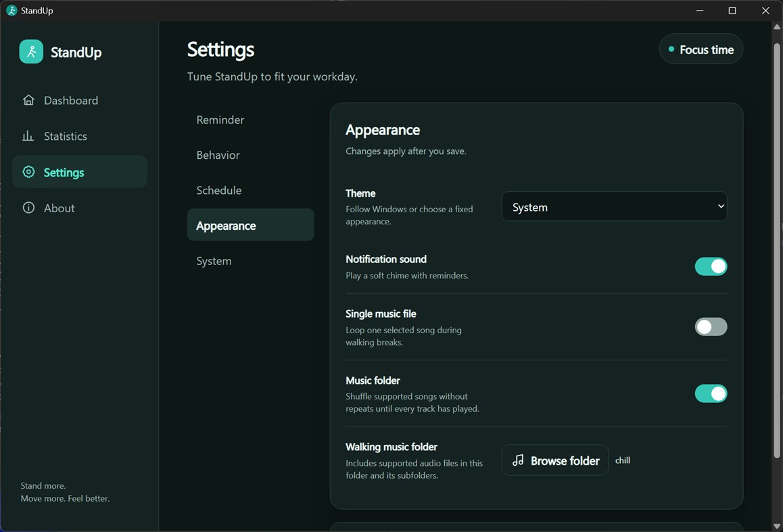Minimize the StandUp window

pyautogui.click(x=700, y=11)
